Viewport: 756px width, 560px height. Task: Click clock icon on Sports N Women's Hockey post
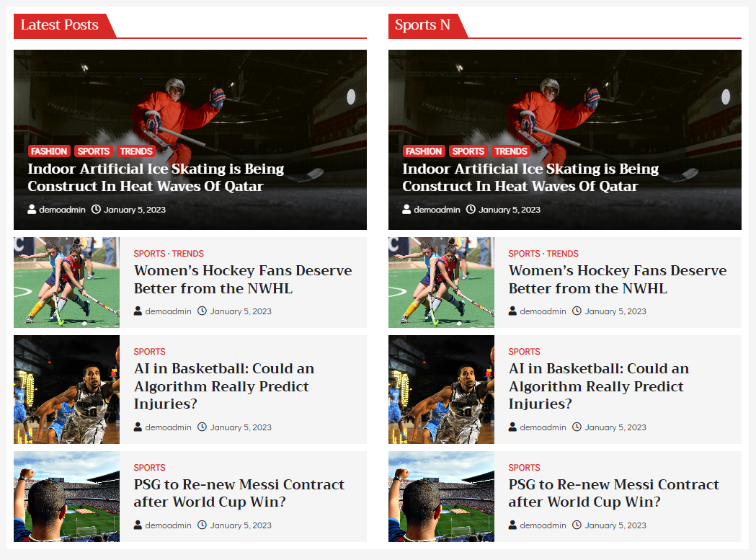[577, 311]
